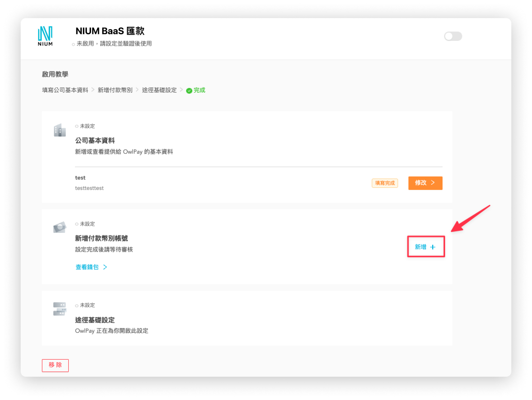This screenshot has width=532, height=400.
Task: Click the 未設定 status above 公司基本資料
Action: tap(87, 126)
